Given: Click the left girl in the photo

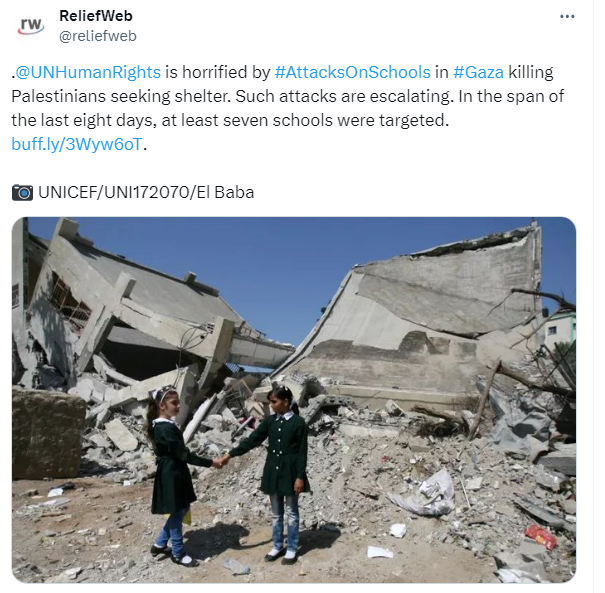Looking at the screenshot, I should coord(172,476).
